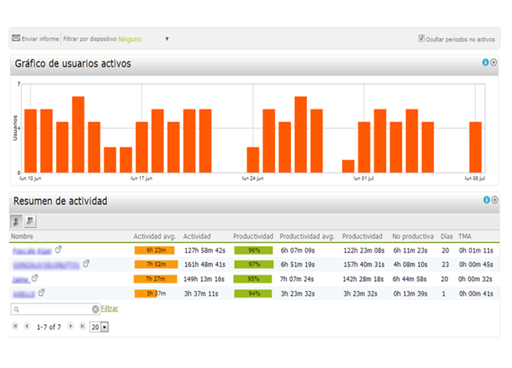This screenshot has height=368, width=512.
Task: Select the Ninguno device filter value
Action: 130,39
